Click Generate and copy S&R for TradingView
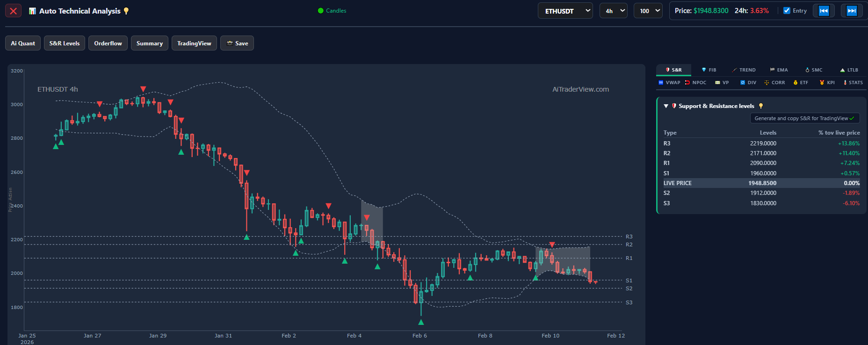 804,118
